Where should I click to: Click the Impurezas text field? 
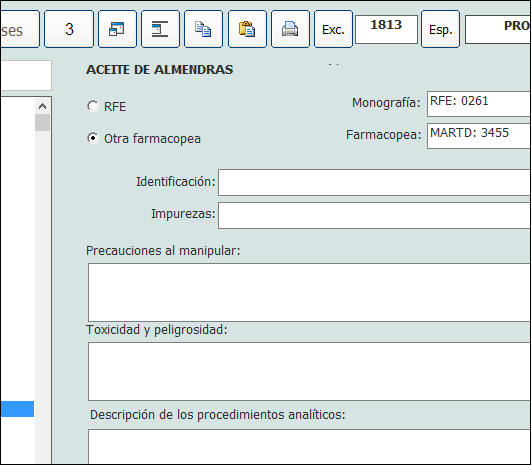point(374,215)
